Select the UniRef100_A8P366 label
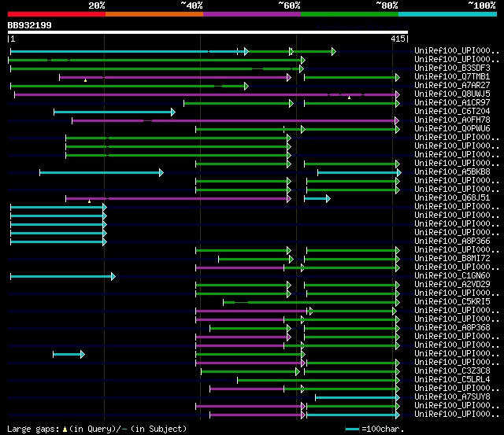This screenshot has height=435, width=504. point(452,241)
